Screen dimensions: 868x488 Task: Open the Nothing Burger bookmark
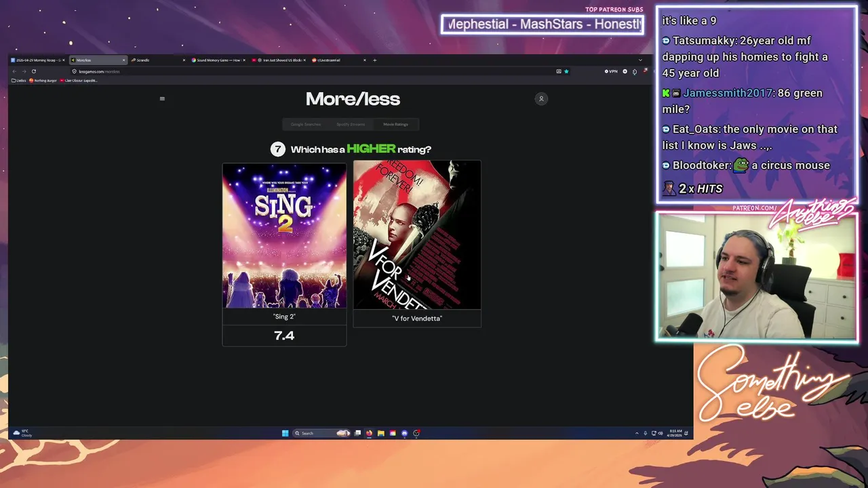click(x=43, y=81)
